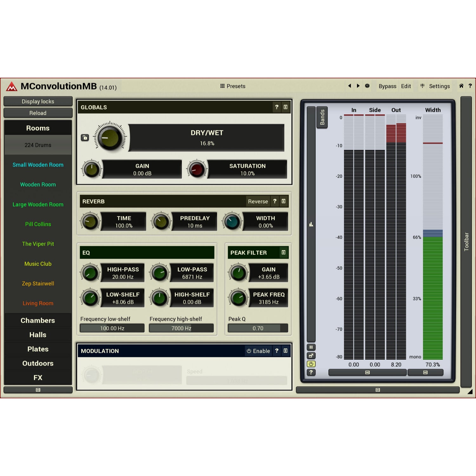This screenshot has width=476, height=476.
Task: Expand the Outdoors category
Action: coord(38,363)
